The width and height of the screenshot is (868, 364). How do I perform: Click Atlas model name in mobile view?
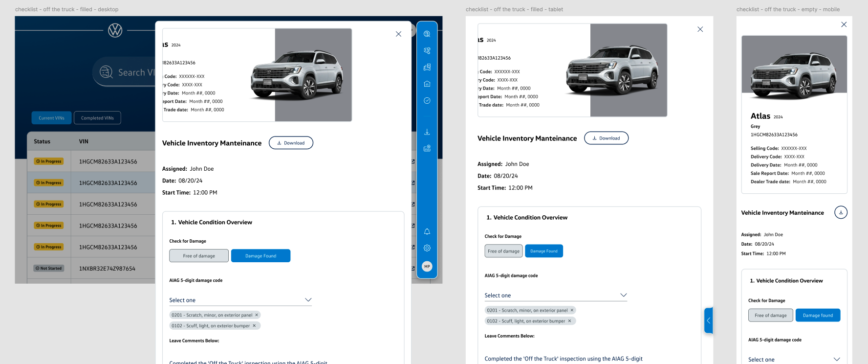(x=760, y=116)
